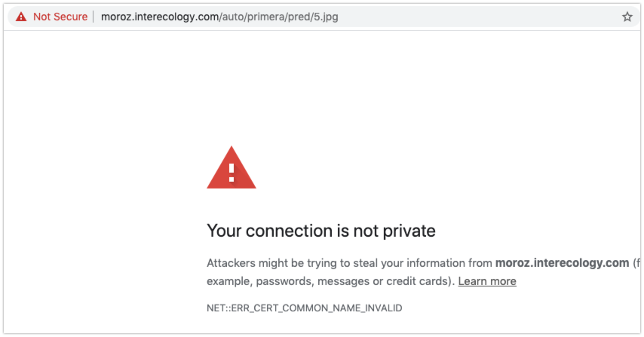Open site info via Not Secure label

point(60,17)
